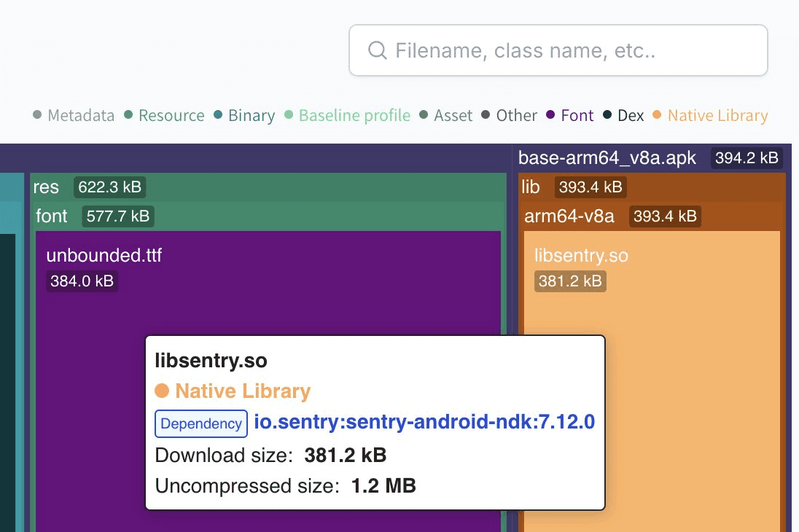Click the Binary legend dot
Image resolution: width=799 pixels, height=532 pixels.
[x=219, y=115]
